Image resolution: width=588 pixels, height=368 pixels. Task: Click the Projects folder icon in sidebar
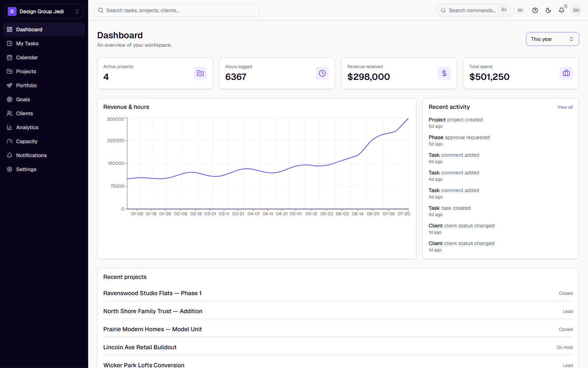(10, 71)
